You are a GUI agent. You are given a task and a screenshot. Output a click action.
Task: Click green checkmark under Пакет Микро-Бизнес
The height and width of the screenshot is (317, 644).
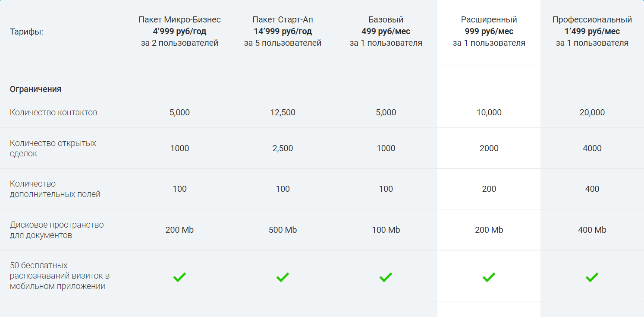coord(179,277)
